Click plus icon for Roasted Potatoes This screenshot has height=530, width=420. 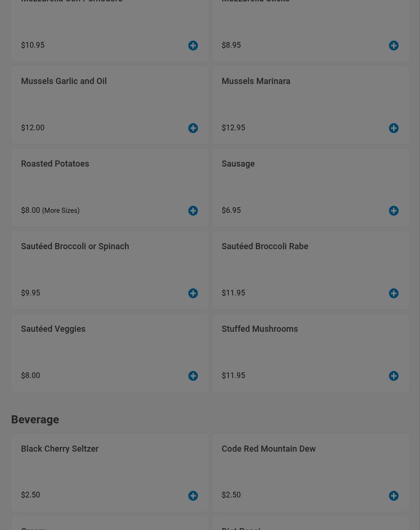[193, 210]
